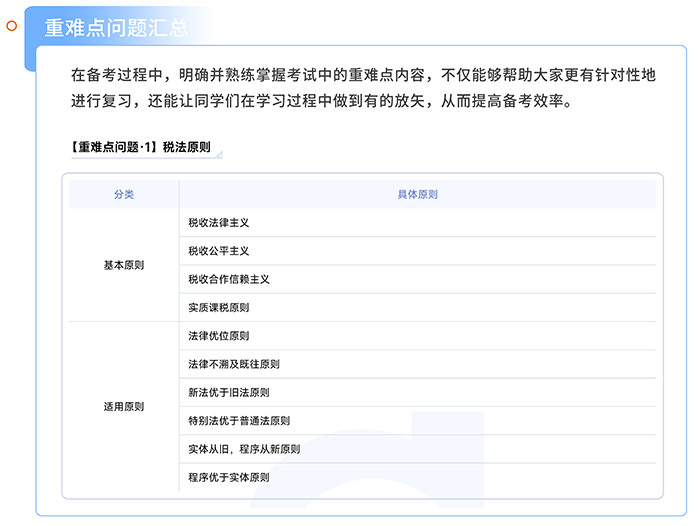
Task: Select the 税收合作信赖主义 row
Action: (229, 279)
